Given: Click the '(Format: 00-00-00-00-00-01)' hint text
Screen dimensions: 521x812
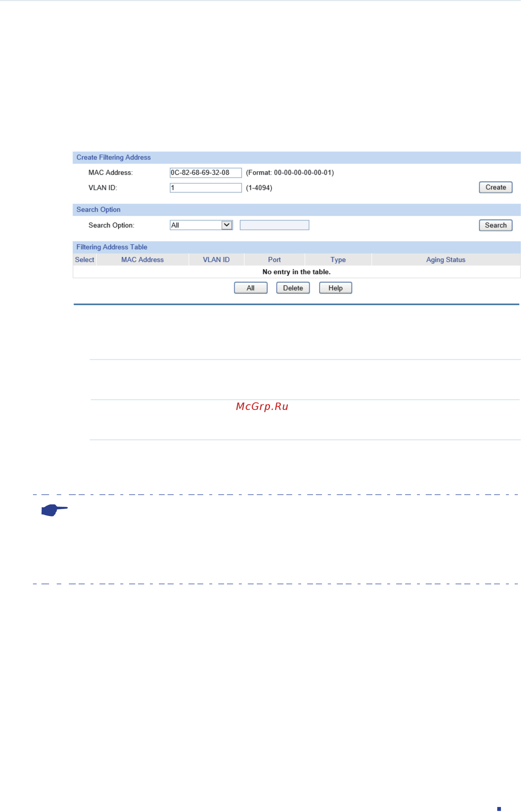Looking at the screenshot, I should tap(290, 173).
